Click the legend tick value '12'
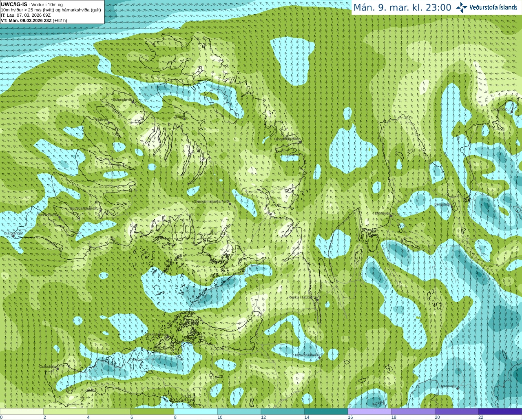 (x=263, y=417)
